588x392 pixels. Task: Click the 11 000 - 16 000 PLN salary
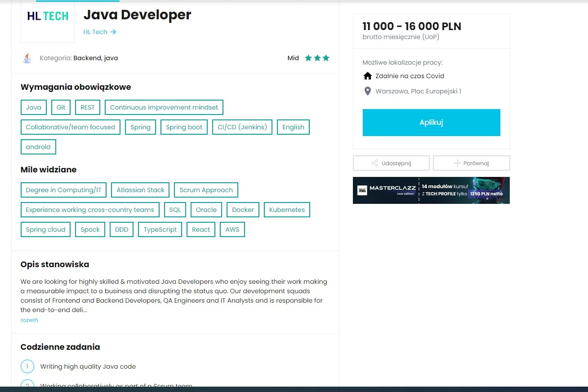pyautogui.click(x=412, y=26)
